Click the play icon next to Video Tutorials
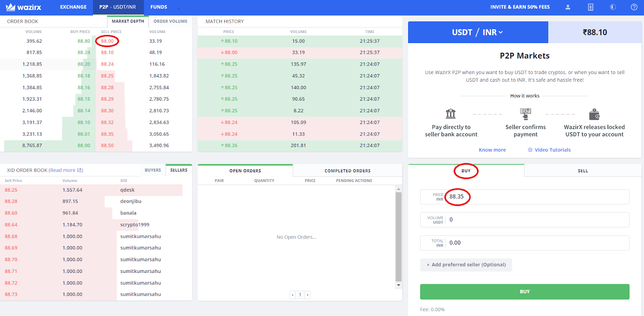The image size is (644, 316). (x=530, y=150)
